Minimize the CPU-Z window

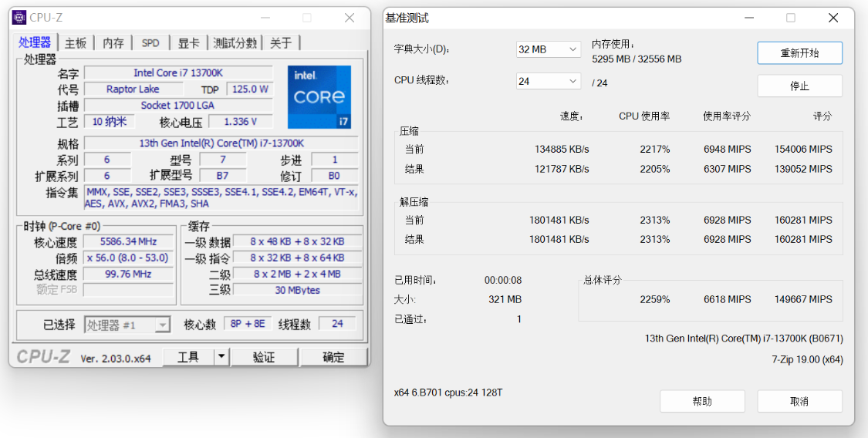[x=265, y=18]
